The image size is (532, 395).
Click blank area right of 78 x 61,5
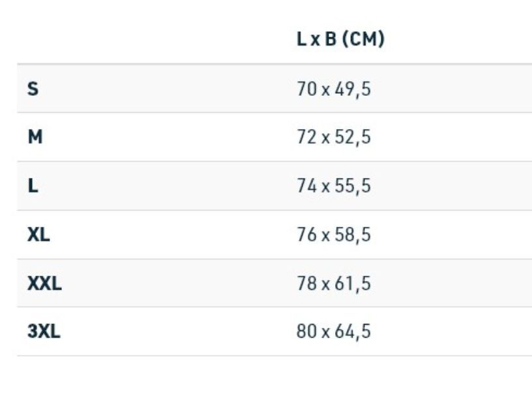[451, 284]
